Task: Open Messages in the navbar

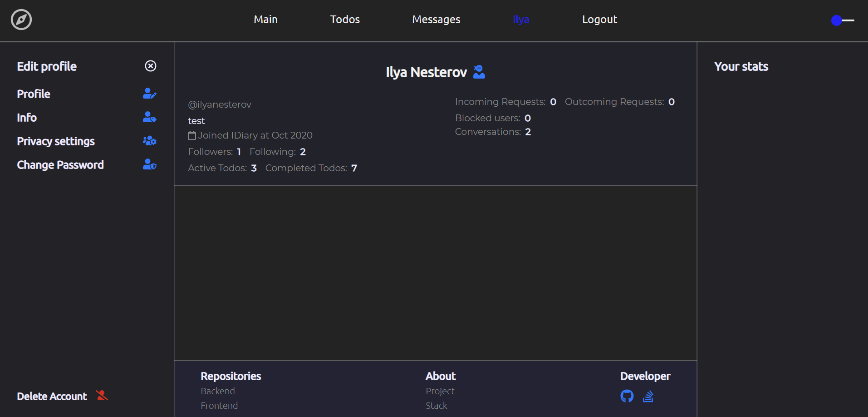Action: point(436,20)
